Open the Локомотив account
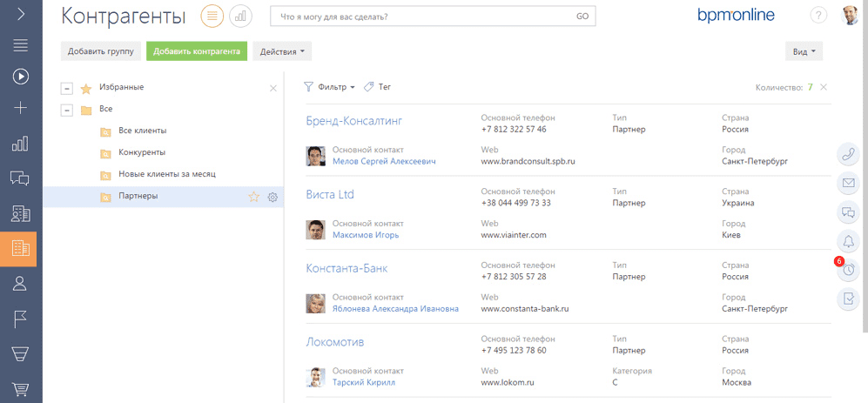The width and height of the screenshot is (868, 403). point(335,342)
